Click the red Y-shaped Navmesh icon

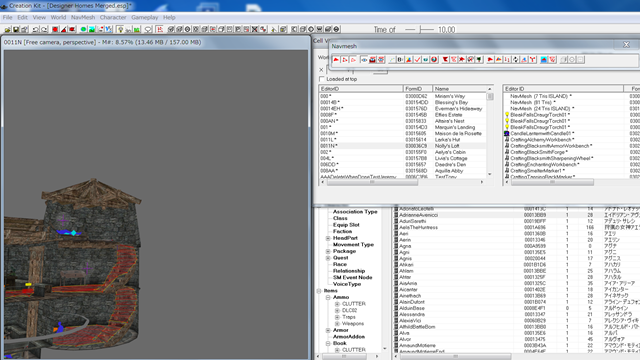tap(533, 60)
